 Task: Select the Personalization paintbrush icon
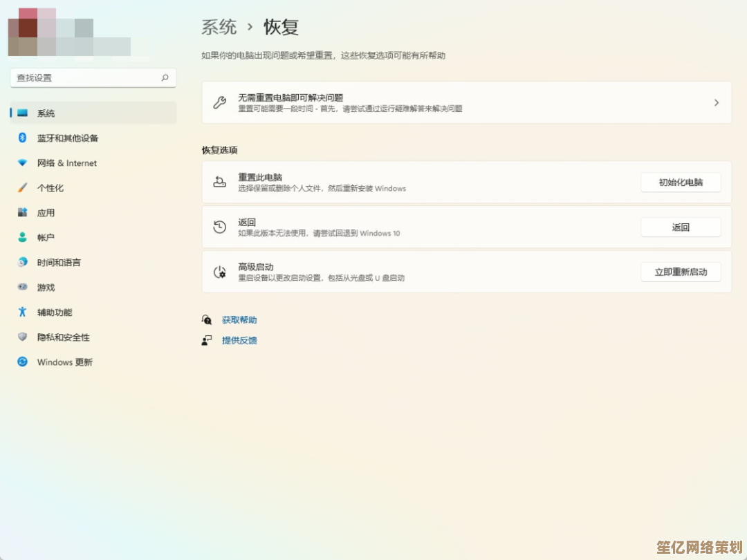pyautogui.click(x=22, y=187)
